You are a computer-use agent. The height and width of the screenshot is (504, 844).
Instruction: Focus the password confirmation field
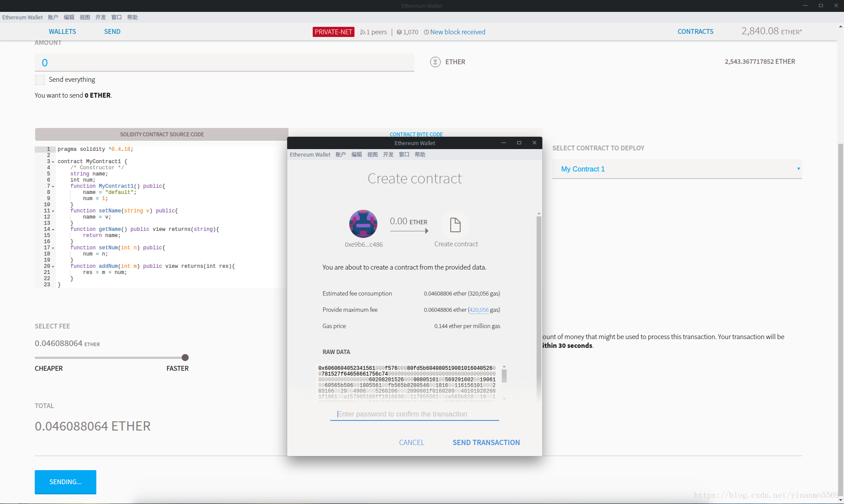pyautogui.click(x=415, y=414)
